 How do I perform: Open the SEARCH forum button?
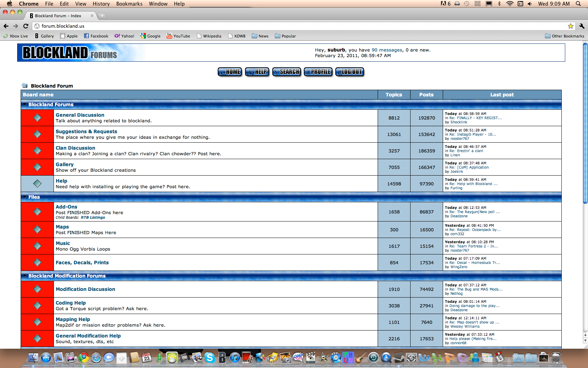[x=287, y=72]
